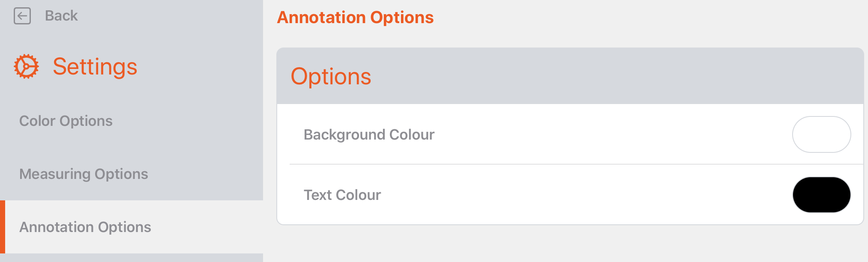
Task: Click the Background Colour label
Action: 369,134
